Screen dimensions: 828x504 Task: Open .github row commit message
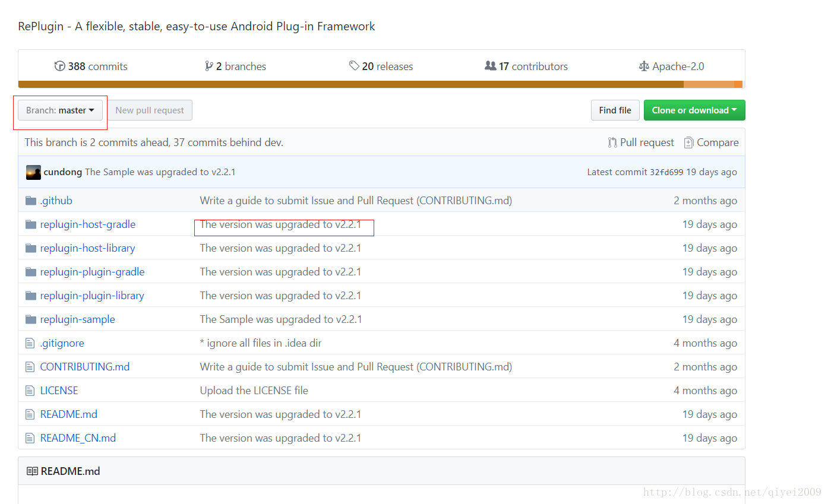[x=356, y=201]
